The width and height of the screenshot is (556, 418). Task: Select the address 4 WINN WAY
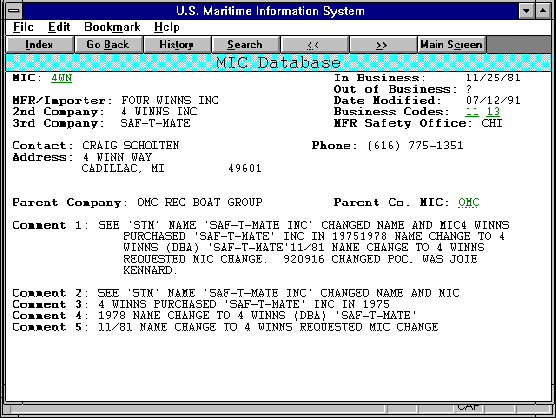pos(117,157)
